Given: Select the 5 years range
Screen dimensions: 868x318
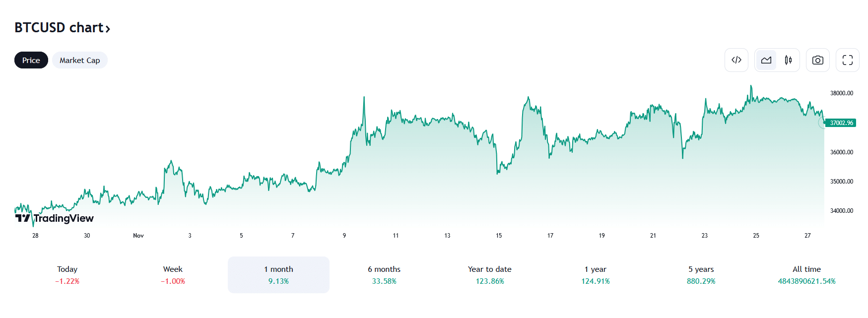Looking at the screenshot, I should (701, 275).
